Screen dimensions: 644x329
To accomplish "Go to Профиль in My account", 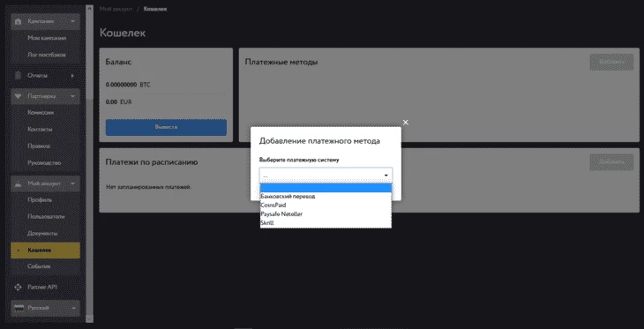I will point(40,200).
